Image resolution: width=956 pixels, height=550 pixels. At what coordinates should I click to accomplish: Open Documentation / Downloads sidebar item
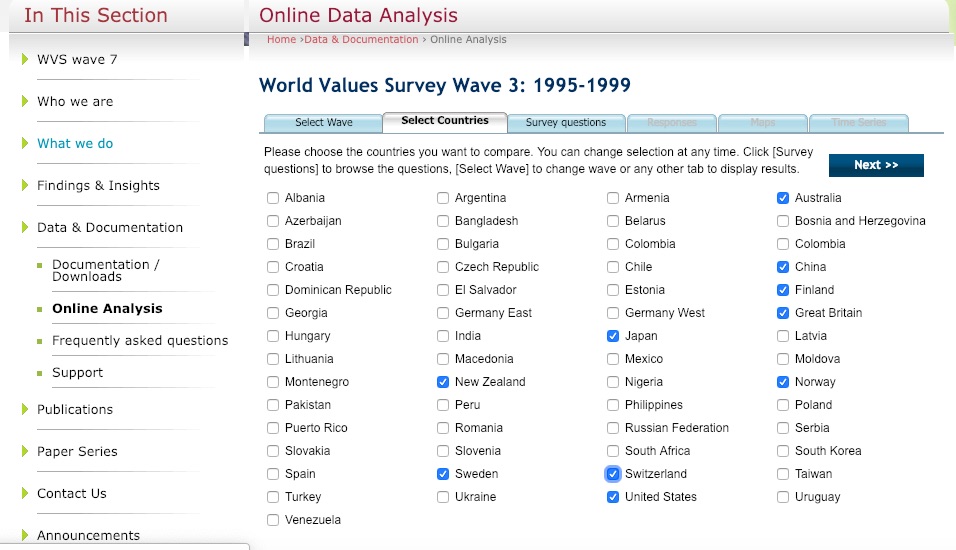(x=105, y=271)
